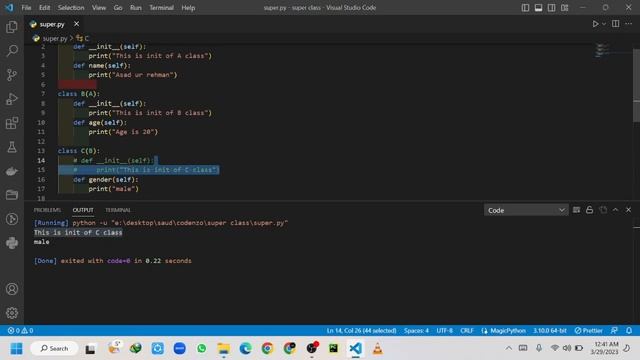
Task: Clear the output panel
Action: 576,210
